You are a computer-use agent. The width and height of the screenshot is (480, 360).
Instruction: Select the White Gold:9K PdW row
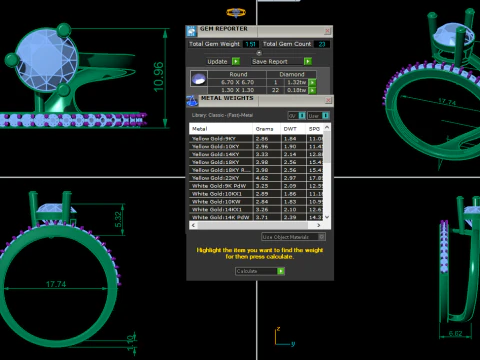pos(256,186)
